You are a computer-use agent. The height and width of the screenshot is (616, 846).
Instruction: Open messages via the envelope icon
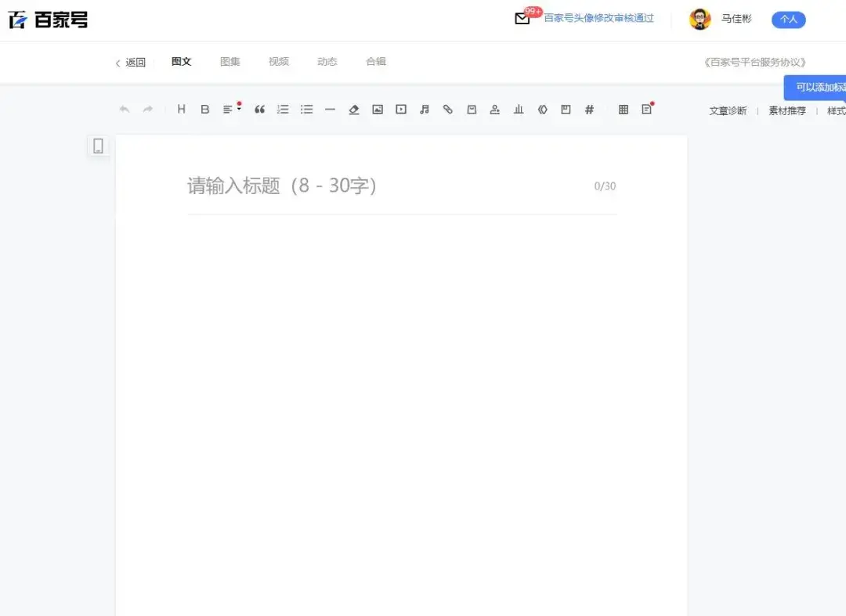click(522, 19)
